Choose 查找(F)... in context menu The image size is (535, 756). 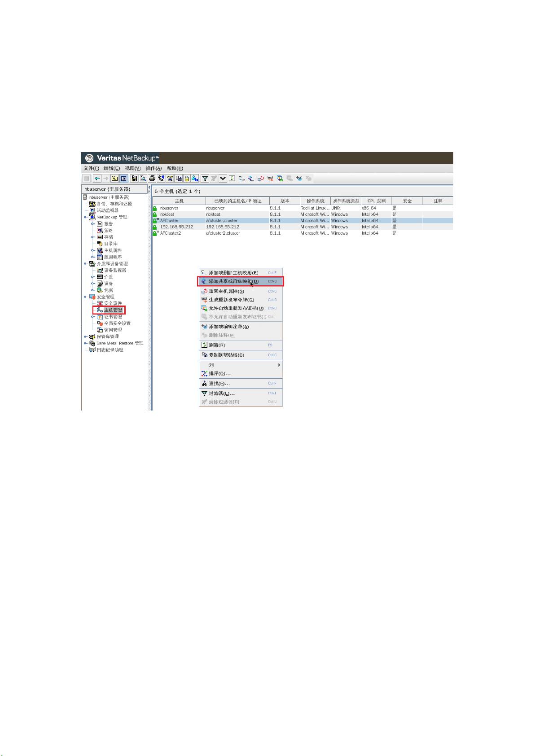pos(241,383)
